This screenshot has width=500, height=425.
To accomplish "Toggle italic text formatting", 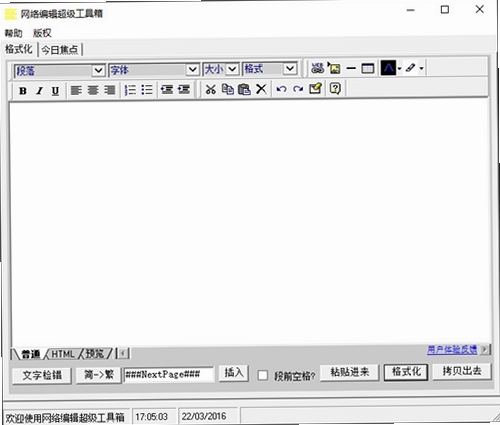I will [39, 90].
